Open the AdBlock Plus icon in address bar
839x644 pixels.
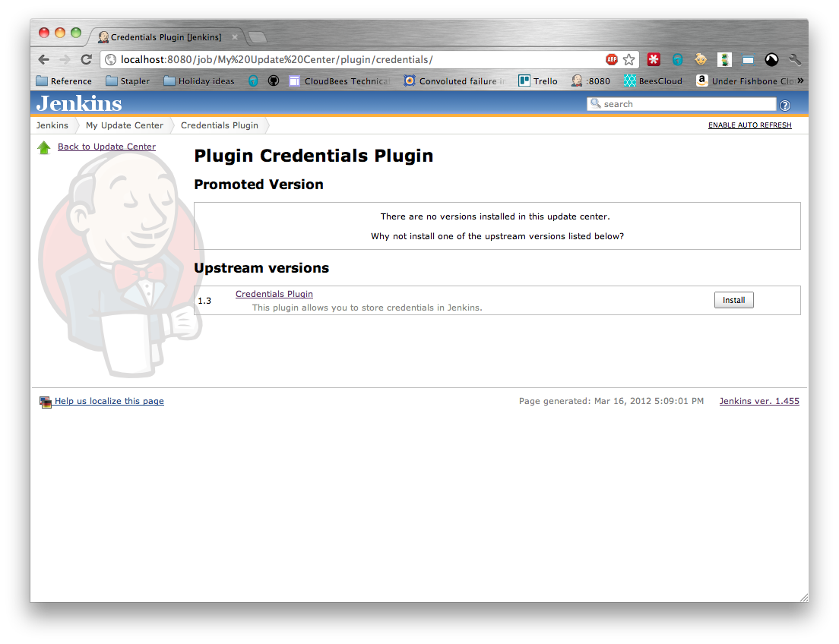click(612, 59)
